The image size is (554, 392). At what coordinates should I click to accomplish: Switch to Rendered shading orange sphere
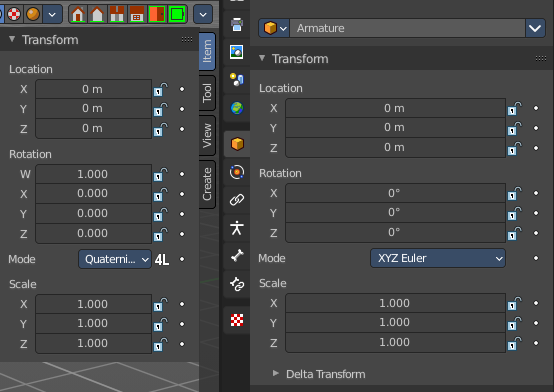pos(33,14)
